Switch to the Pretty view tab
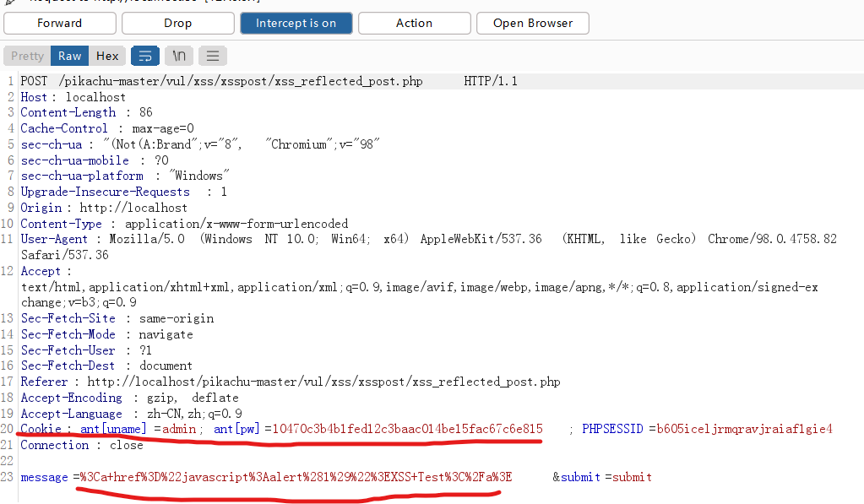 (x=28, y=57)
